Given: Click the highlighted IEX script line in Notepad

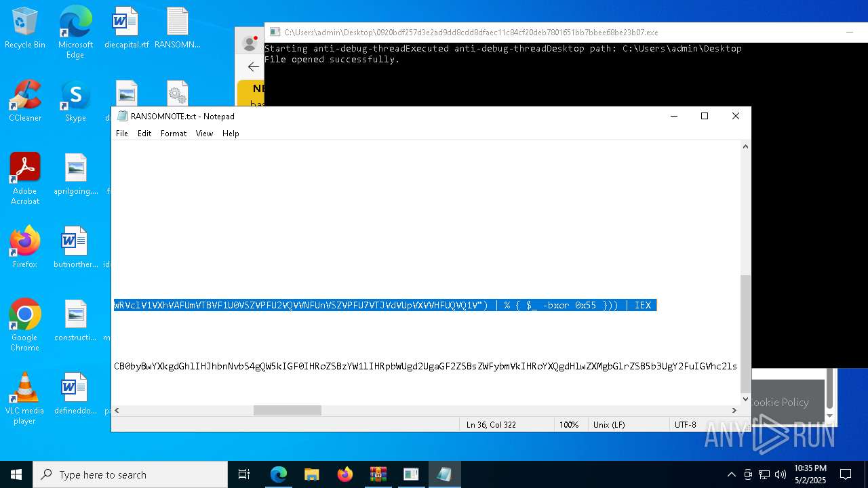Looking at the screenshot, I should click(385, 305).
